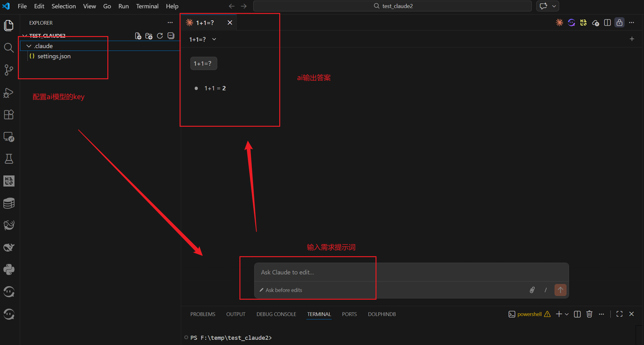Toggle the Ask before edits mode

281,290
